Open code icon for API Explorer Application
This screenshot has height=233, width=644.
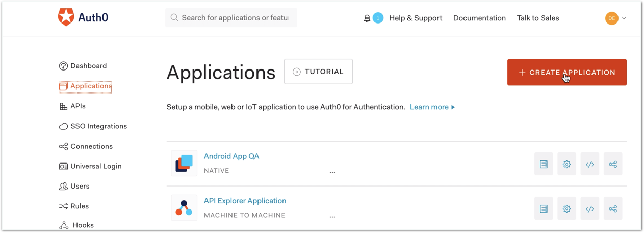tap(590, 208)
